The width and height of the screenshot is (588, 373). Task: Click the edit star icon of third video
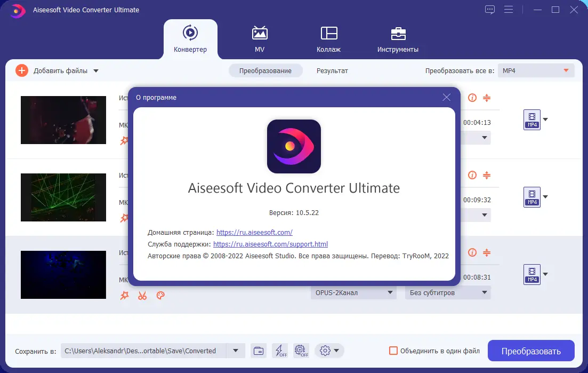(124, 295)
